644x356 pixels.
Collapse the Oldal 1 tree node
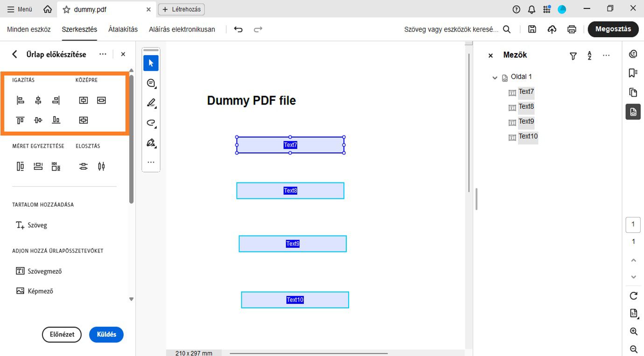(x=495, y=77)
